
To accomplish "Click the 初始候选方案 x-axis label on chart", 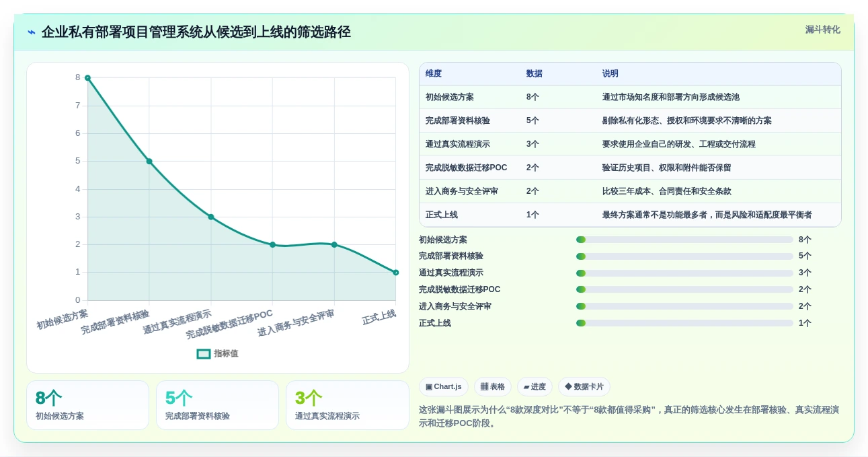I will click(63, 319).
